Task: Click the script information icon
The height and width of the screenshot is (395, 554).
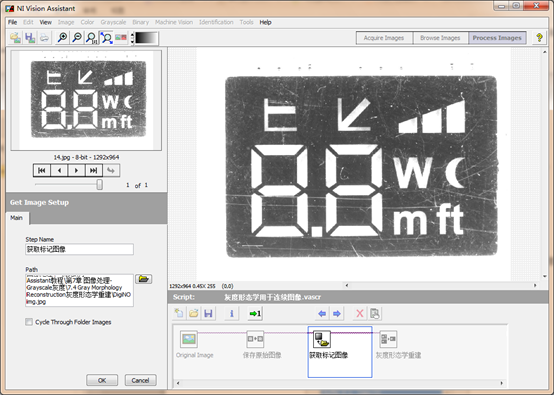Action: click(231, 313)
